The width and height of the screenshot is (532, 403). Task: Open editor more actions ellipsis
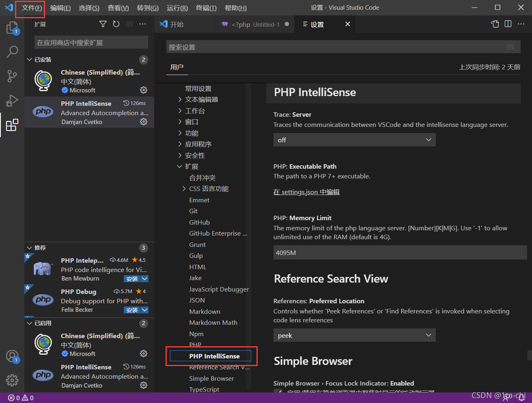(x=521, y=24)
